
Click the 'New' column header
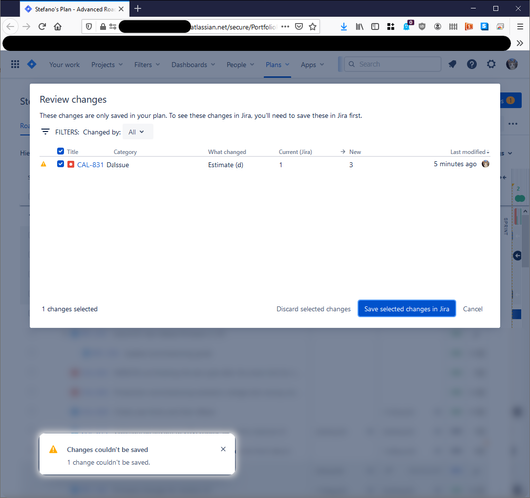click(355, 152)
